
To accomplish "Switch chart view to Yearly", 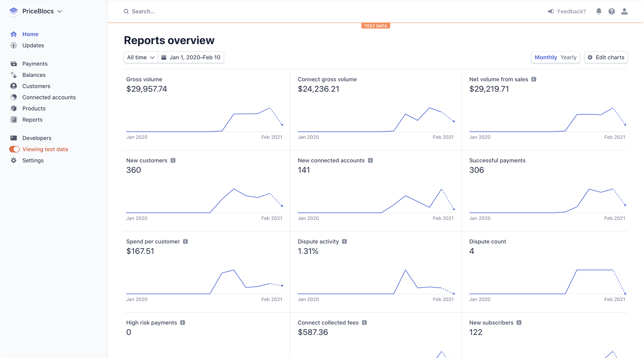I will tap(569, 57).
